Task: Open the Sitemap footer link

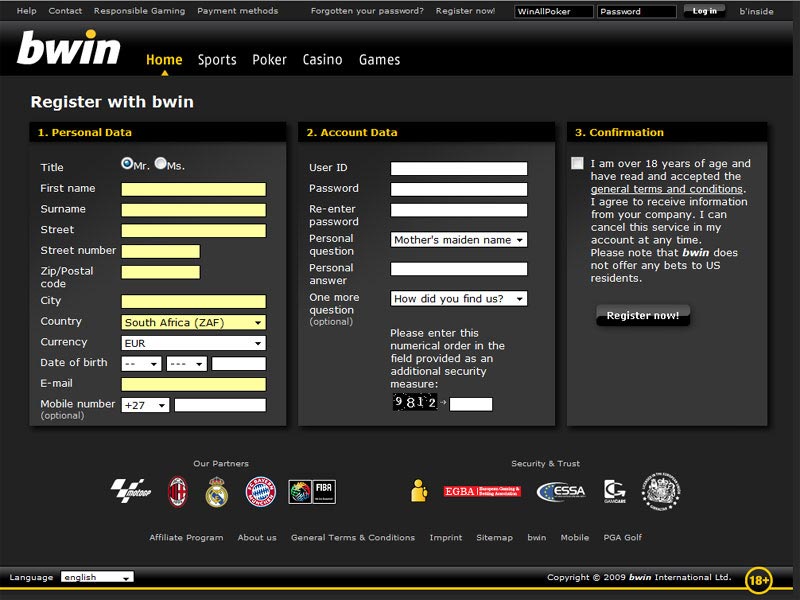Action: click(494, 537)
